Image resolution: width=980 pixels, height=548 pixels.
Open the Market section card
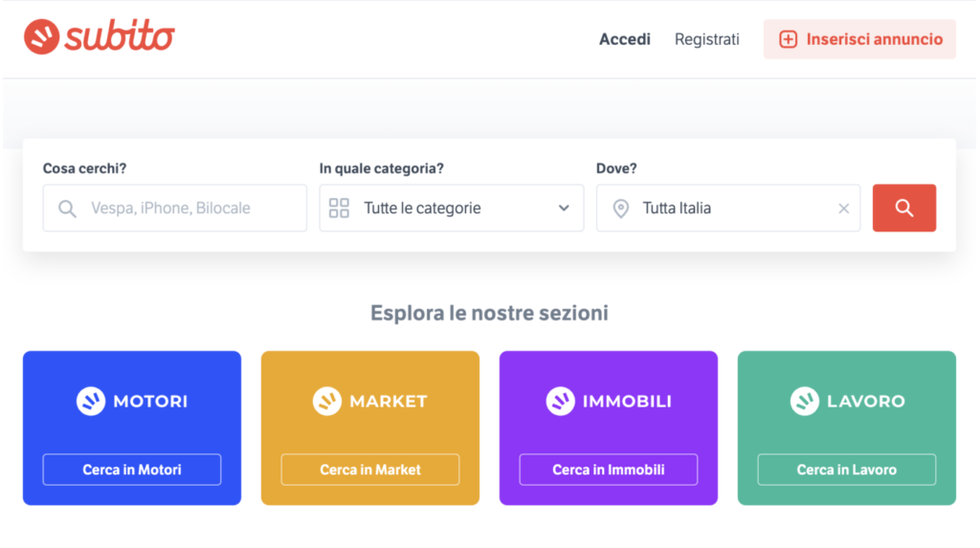point(370,428)
